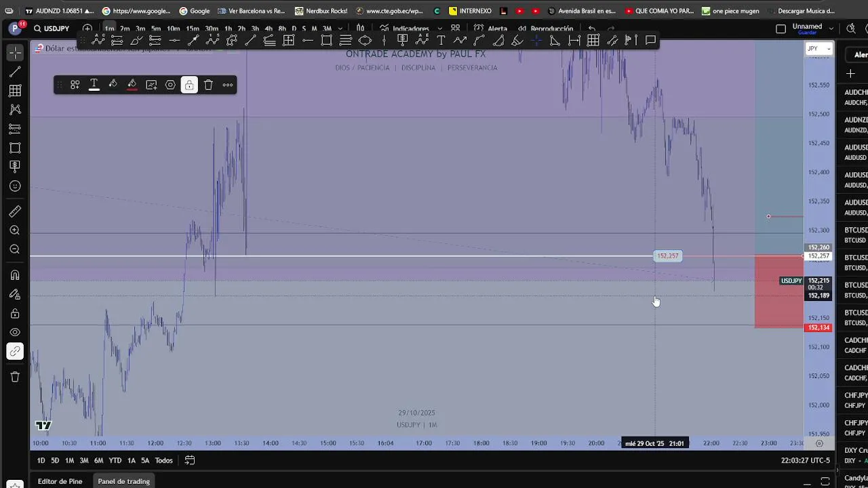The height and width of the screenshot is (488, 868).
Task: Toggle the drawing sync link icon
Action: 15,352
